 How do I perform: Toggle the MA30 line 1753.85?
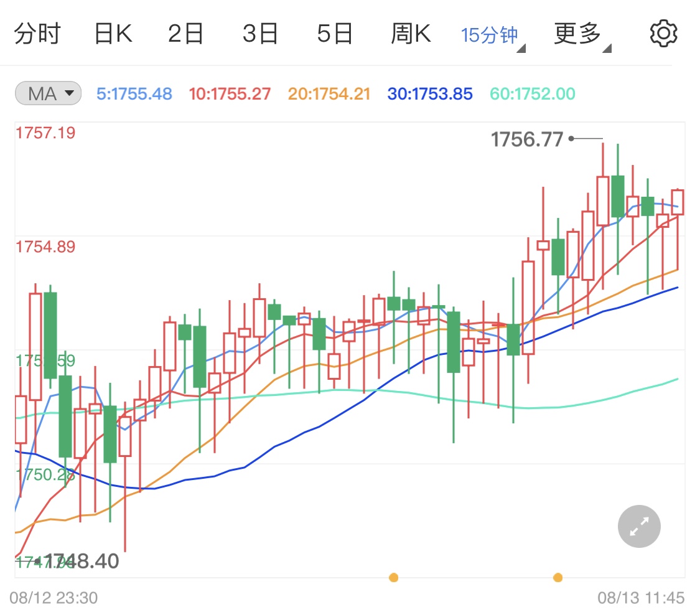pos(429,93)
